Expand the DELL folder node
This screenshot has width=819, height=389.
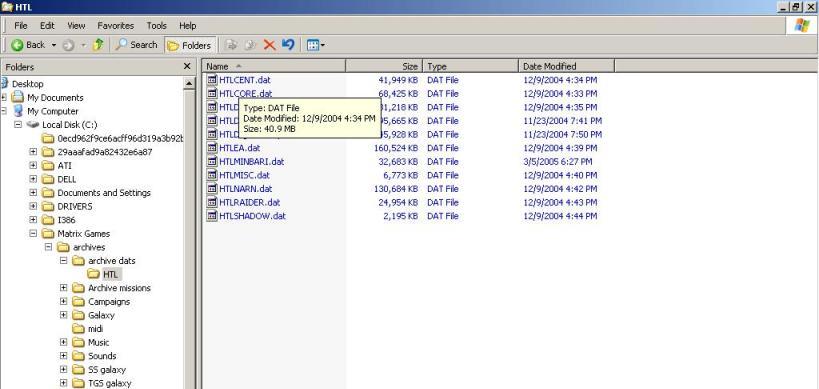tap(33, 179)
